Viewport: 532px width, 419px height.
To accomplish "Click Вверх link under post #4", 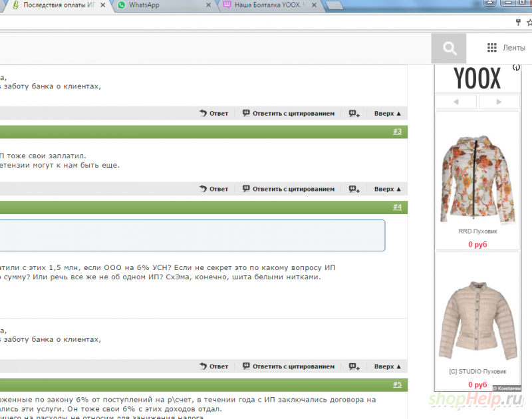I will pos(388,366).
